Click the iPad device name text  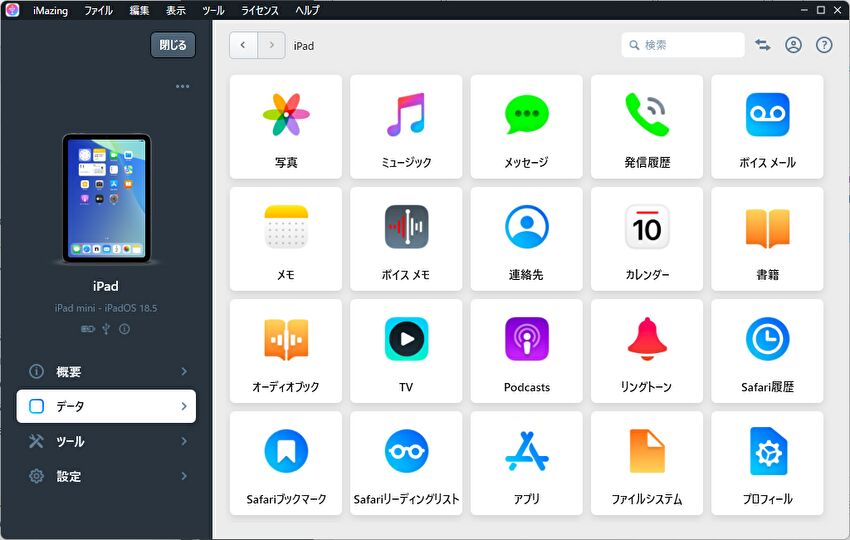[x=106, y=286]
